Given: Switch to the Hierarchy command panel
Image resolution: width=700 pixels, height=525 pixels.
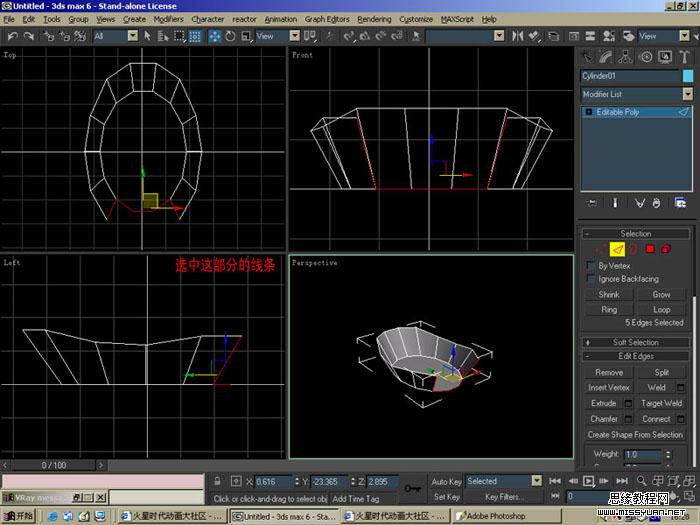Looking at the screenshot, I should 625,57.
